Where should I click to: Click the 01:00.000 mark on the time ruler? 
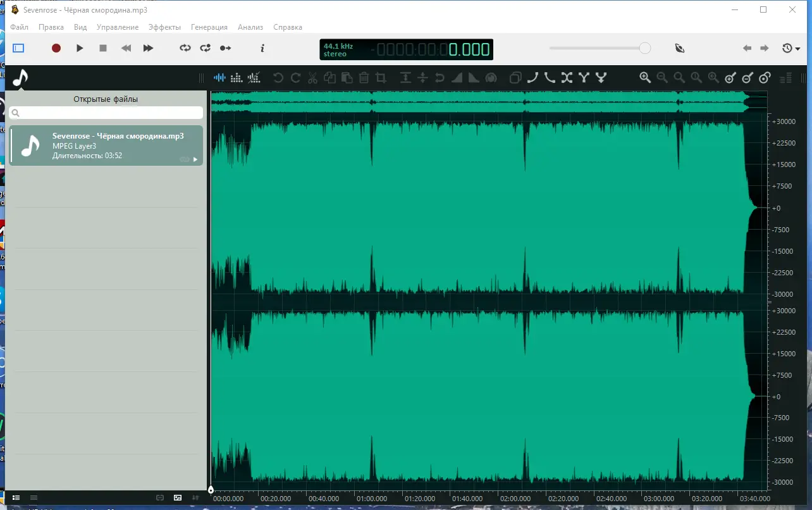(372, 499)
